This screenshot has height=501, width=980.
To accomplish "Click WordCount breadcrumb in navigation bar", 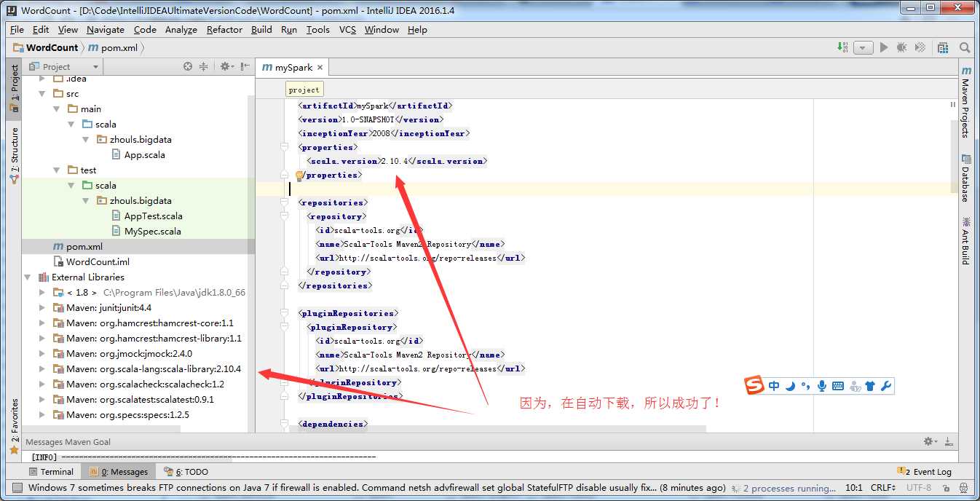I will (x=46, y=47).
